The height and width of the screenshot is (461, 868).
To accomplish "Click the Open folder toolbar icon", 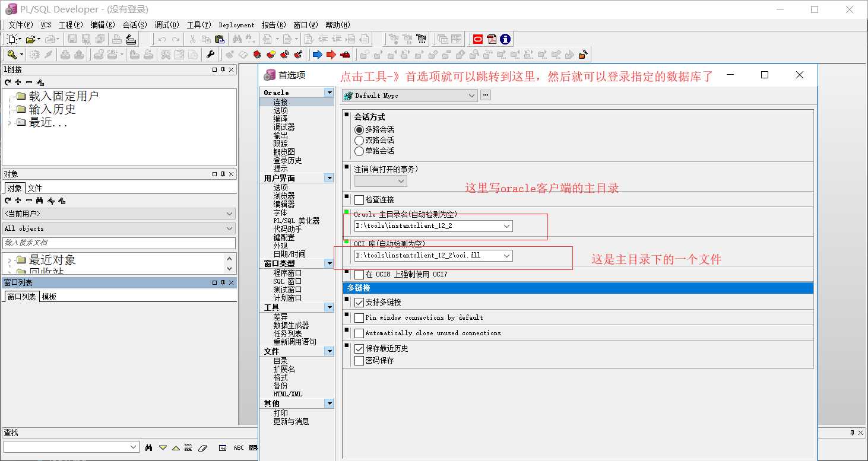I will click(x=30, y=39).
